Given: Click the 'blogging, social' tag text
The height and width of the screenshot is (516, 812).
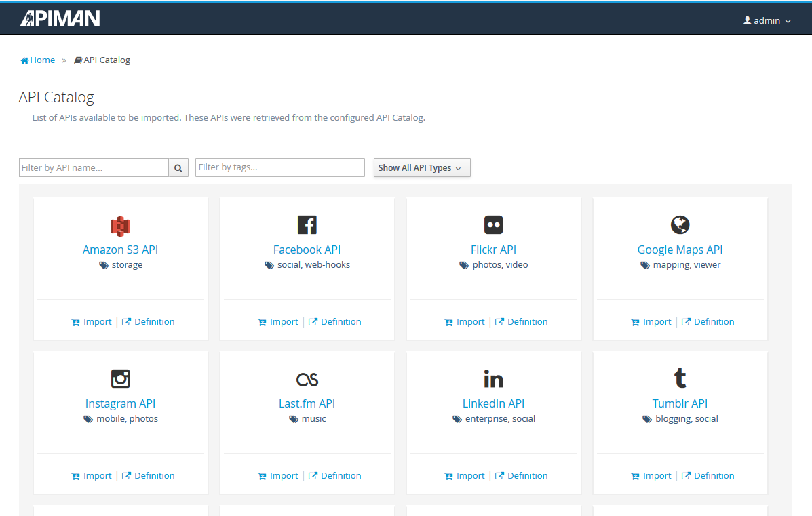Looking at the screenshot, I should pyautogui.click(x=687, y=419).
